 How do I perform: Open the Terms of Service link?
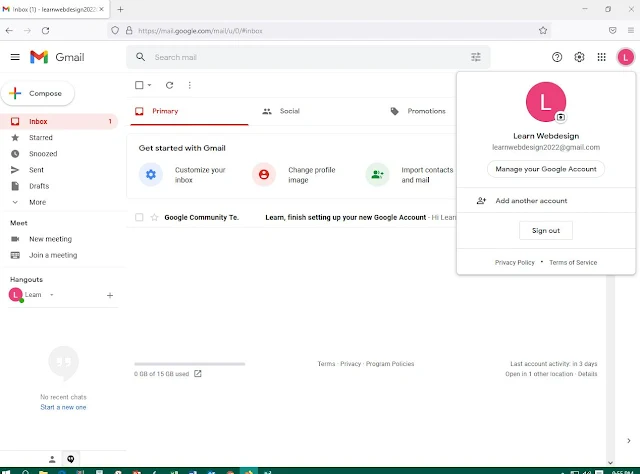click(x=573, y=263)
